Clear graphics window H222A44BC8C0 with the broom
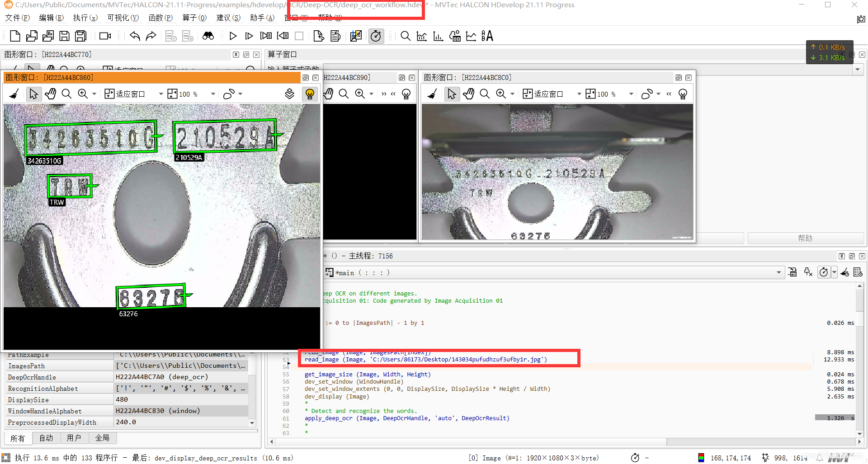Image resolution: width=868 pixels, height=464 pixels. click(x=432, y=94)
